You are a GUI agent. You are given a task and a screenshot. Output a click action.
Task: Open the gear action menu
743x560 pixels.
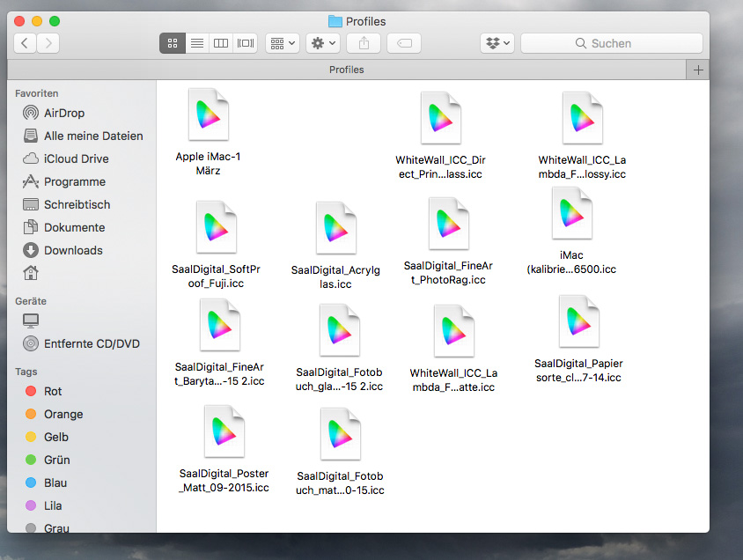point(323,43)
